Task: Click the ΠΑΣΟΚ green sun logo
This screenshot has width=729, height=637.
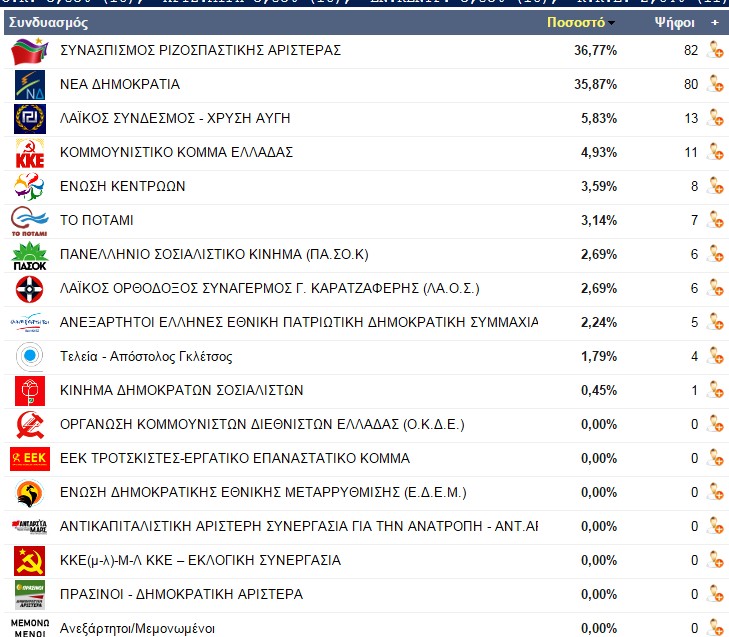Action: [x=30, y=256]
